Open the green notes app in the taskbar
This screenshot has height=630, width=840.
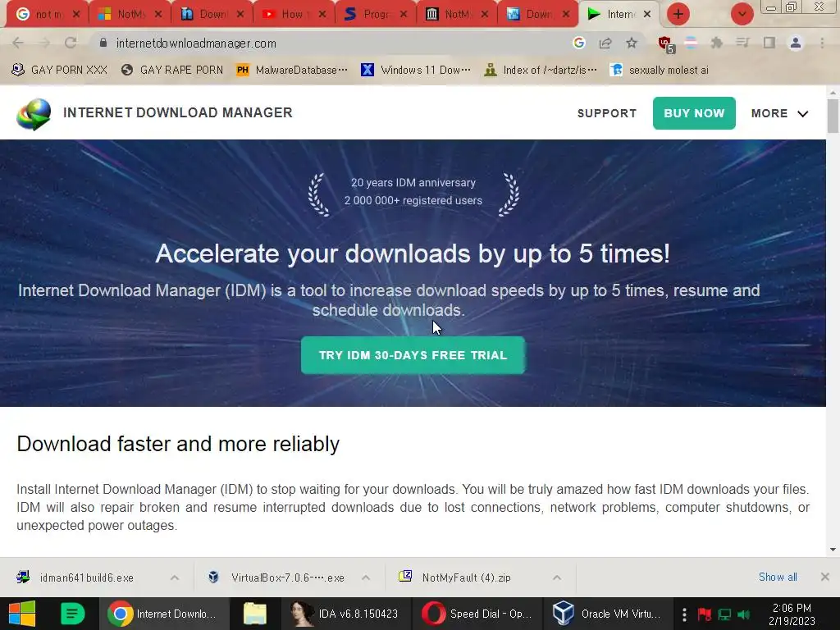[x=72, y=614]
